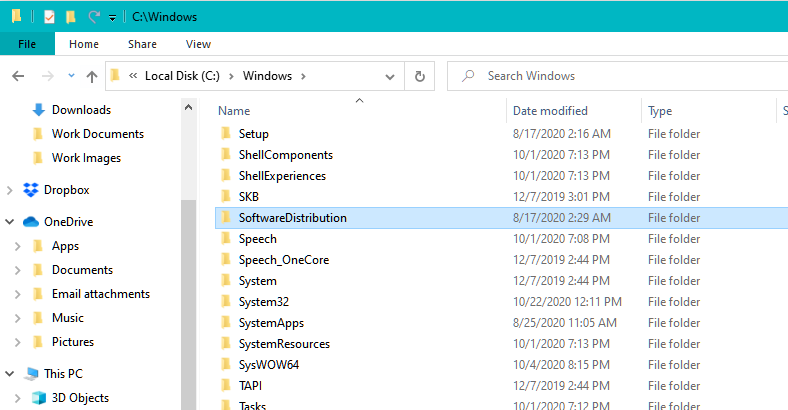Collapse the OneDrive tree node
Screen dimensions: 788x410
[10, 222]
